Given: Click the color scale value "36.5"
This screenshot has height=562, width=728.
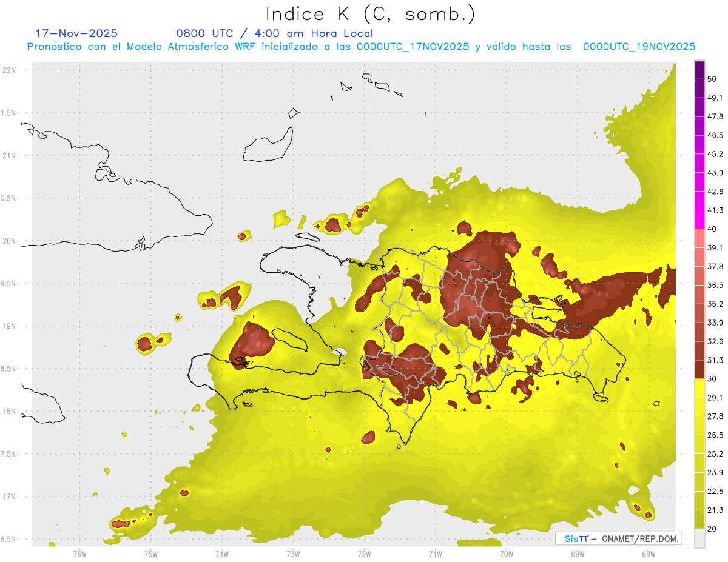Looking at the screenshot, I should click(715, 286).
